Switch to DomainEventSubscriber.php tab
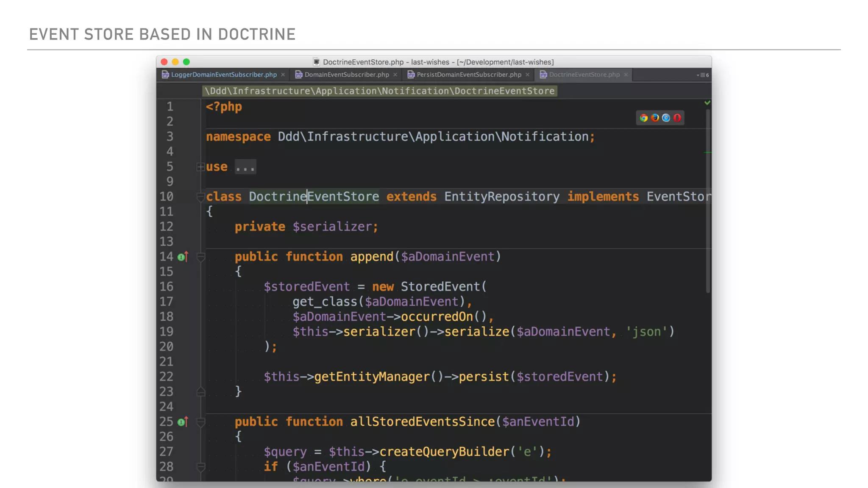Viewport: 868px width, 488px height. pyautogui.click(x=347, y=75)
